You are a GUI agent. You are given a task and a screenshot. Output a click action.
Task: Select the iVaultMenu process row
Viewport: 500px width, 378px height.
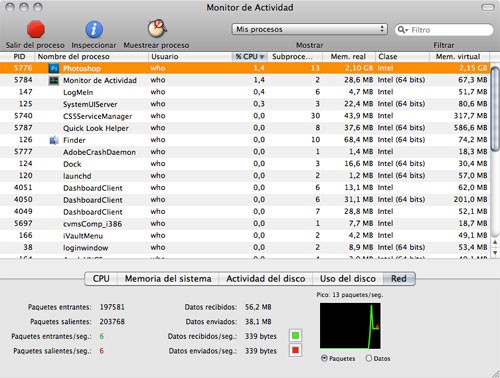coord(245,236)
